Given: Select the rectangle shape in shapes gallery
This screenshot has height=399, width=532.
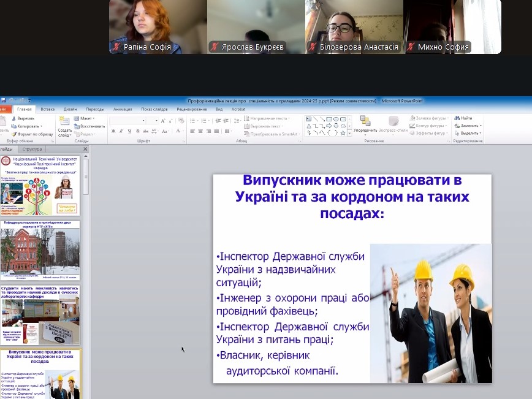Looking at the screenshot, I should [x=329, y=119].
